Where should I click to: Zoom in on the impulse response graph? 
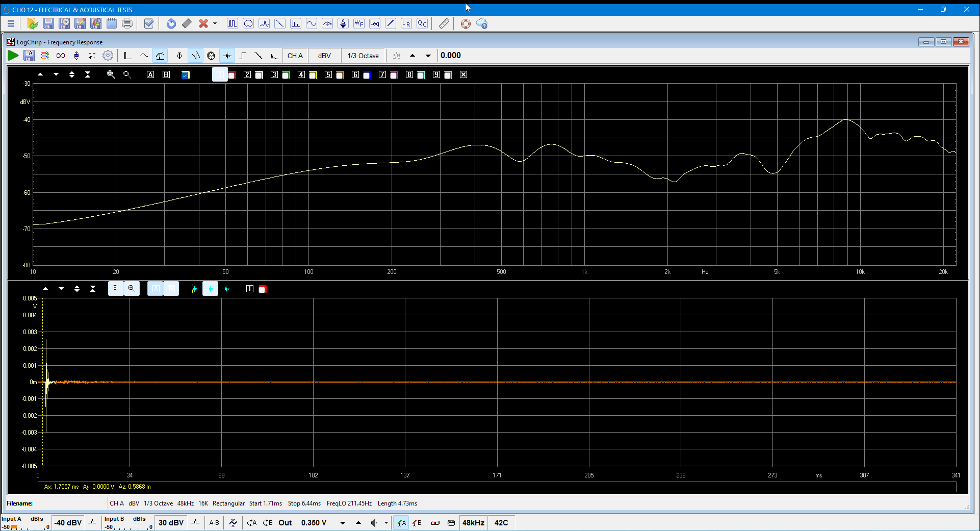pos(116,289)
